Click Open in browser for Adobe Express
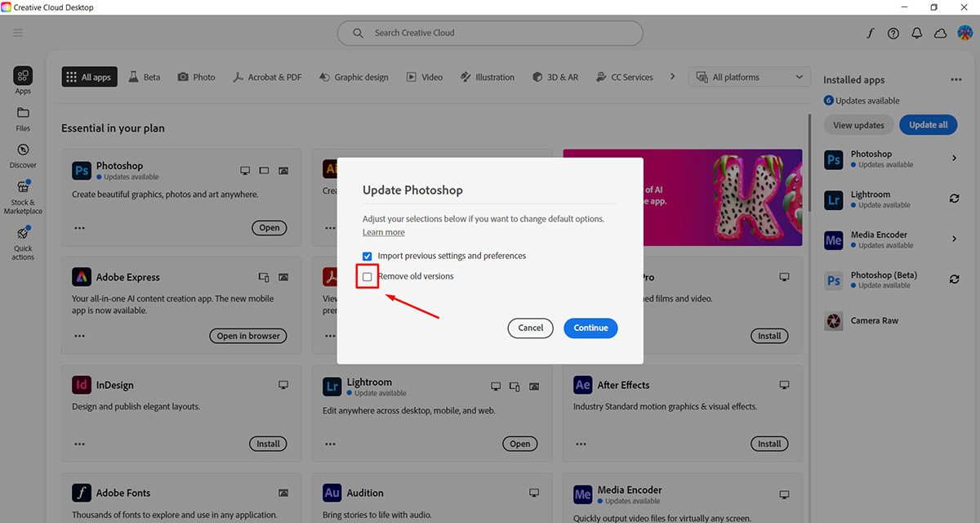The image size is (980, 523). click(248, 336)
